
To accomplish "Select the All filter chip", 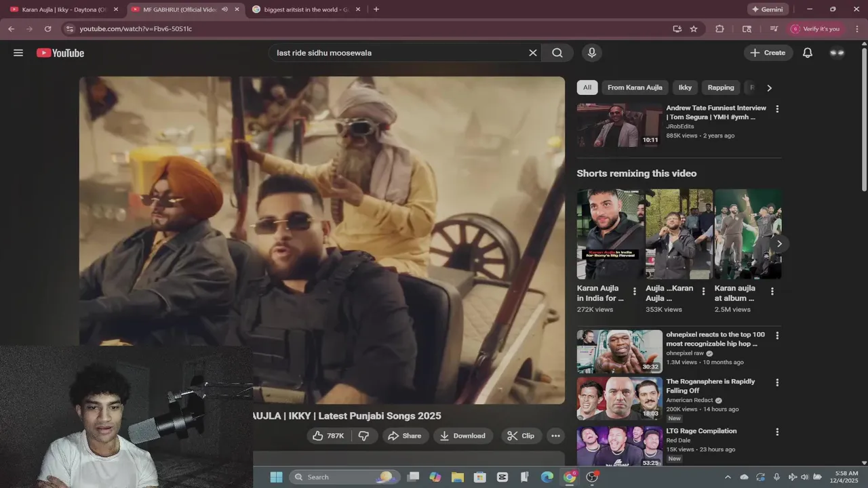I will click(587, 87).
